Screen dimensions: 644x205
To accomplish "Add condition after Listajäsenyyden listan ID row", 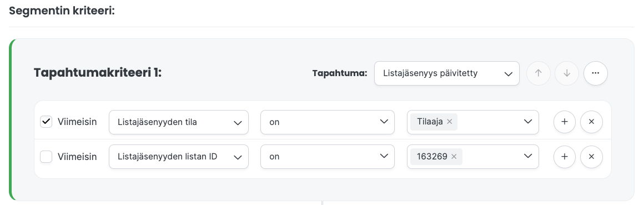I will point(565,157).
